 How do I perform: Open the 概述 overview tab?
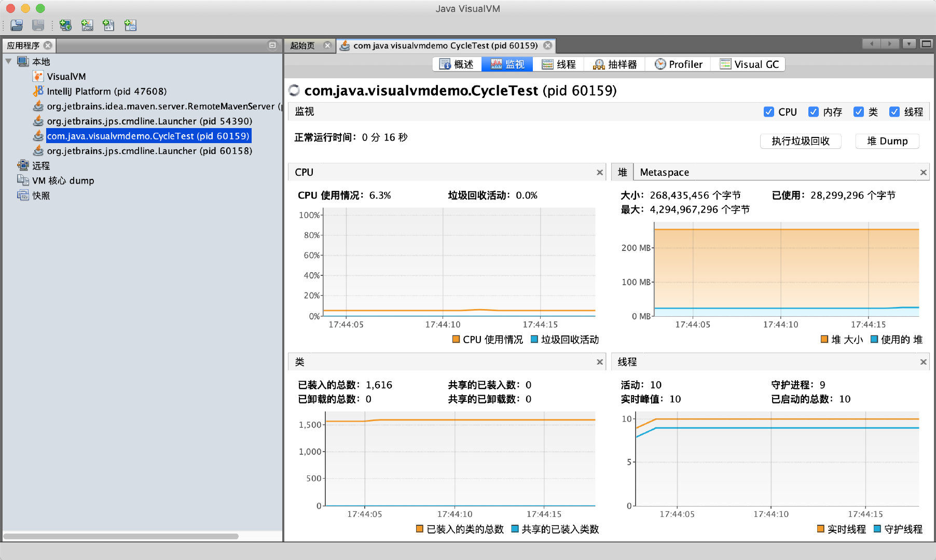coord(457,64)
